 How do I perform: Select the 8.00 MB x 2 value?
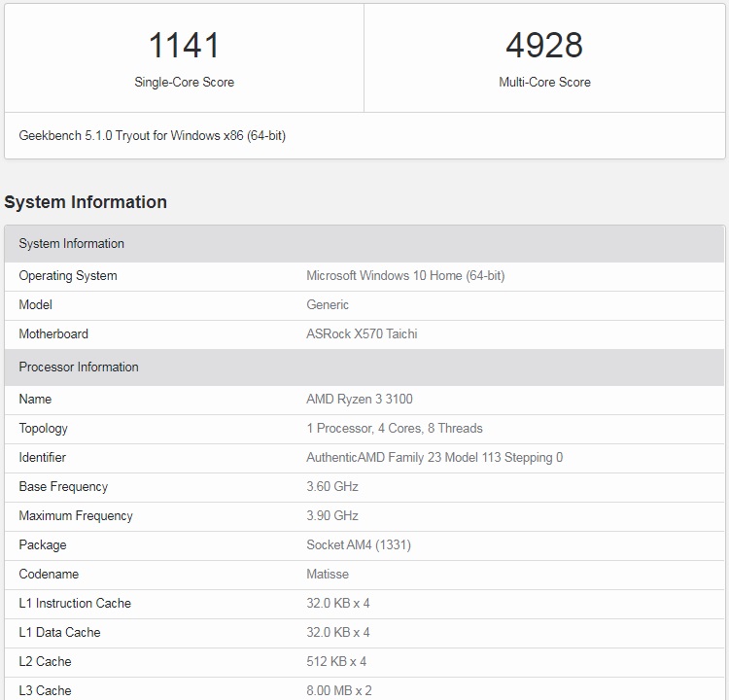339,690
